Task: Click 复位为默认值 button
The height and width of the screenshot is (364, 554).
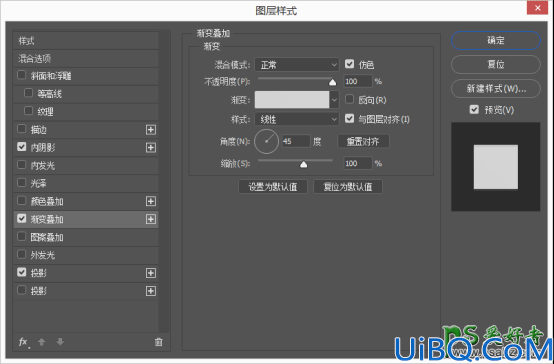Action: pos(348,187)
